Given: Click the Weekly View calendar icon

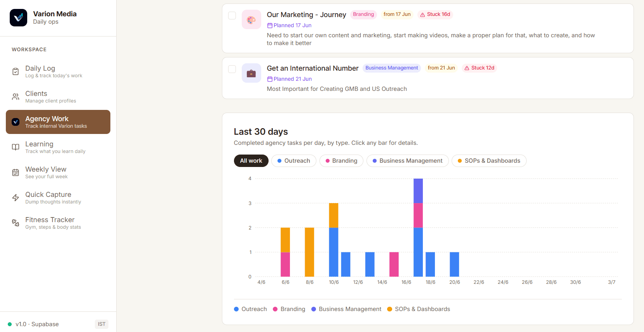Looking at the screenshot, I should [16, 172].
